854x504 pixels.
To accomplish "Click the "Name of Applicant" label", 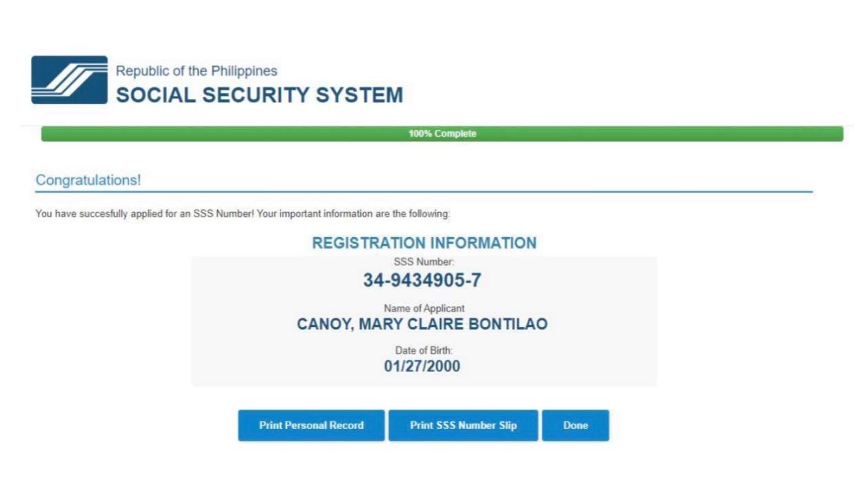I will 424,309.
